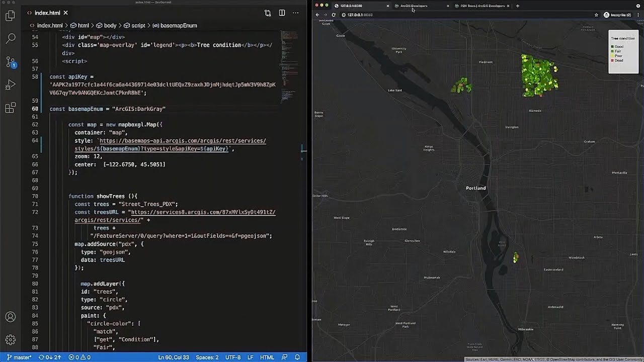Click the "ArcGIS:DarkGray" string in code

[x=139, y=109]
